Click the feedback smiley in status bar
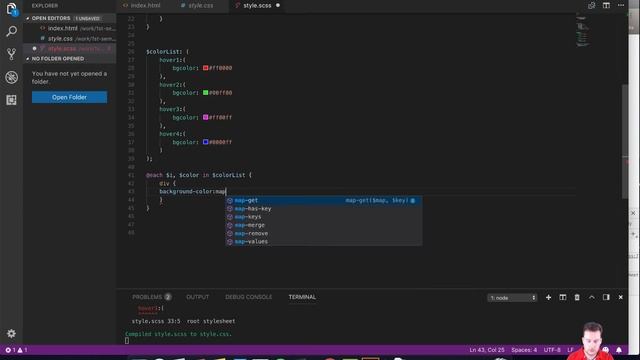 click(x=606, y=350)
